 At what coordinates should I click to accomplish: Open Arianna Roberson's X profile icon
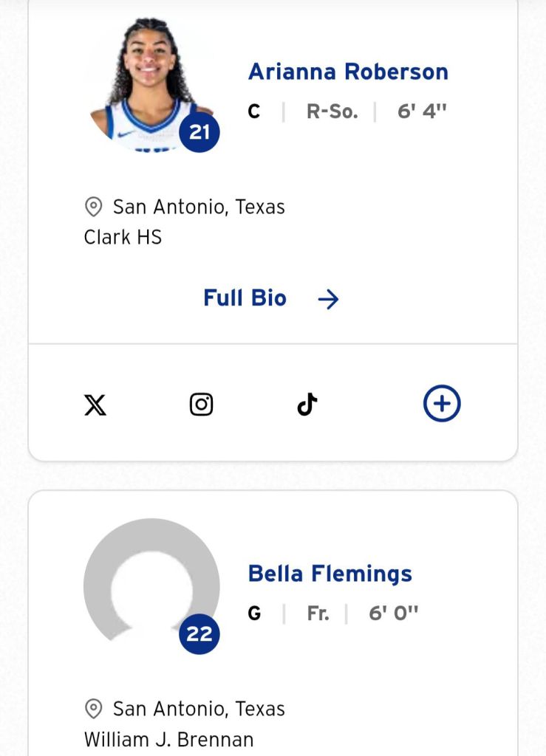tap(95, 405)
